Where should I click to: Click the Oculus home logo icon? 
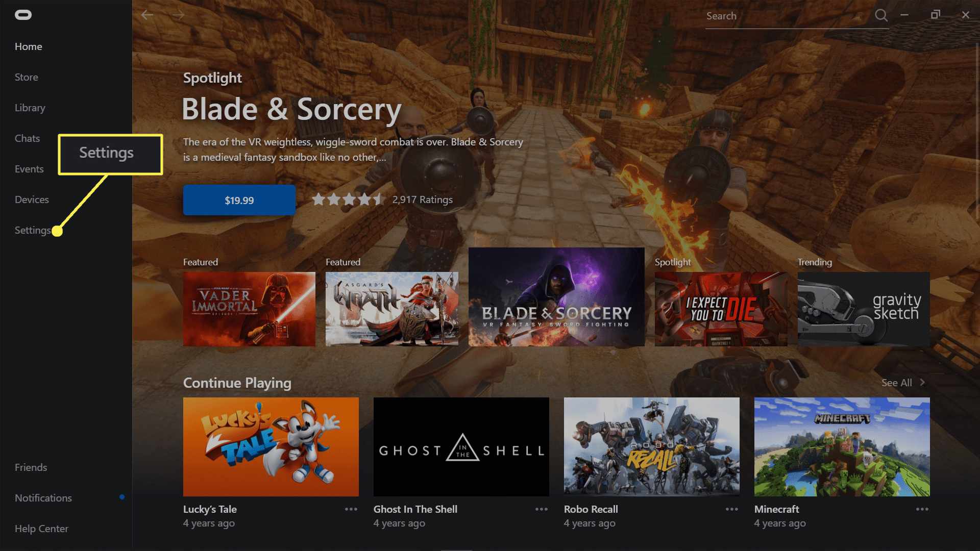22,15
